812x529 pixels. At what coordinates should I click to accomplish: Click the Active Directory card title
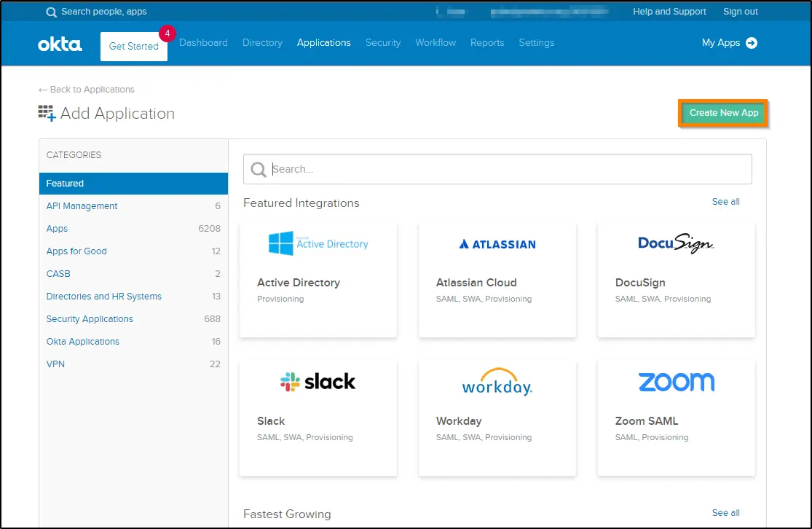pyautogui.click(x=299, y=283)
